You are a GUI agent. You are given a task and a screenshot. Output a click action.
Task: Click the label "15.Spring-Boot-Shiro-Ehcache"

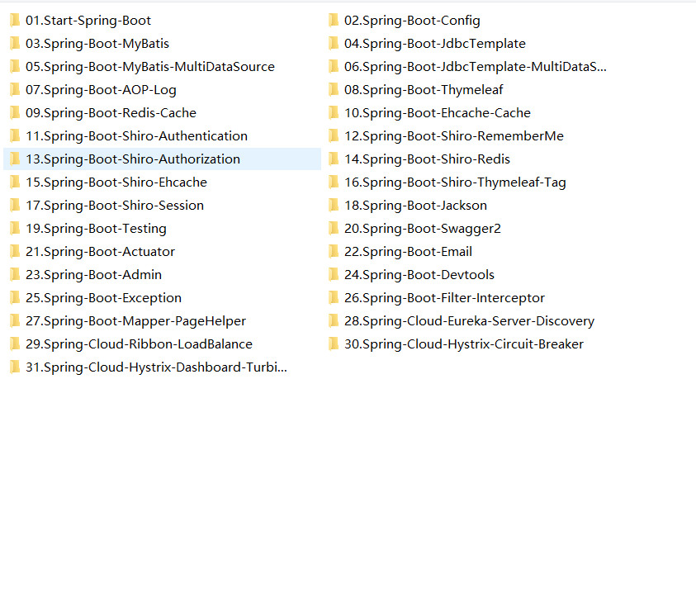[x=116, y=182]
